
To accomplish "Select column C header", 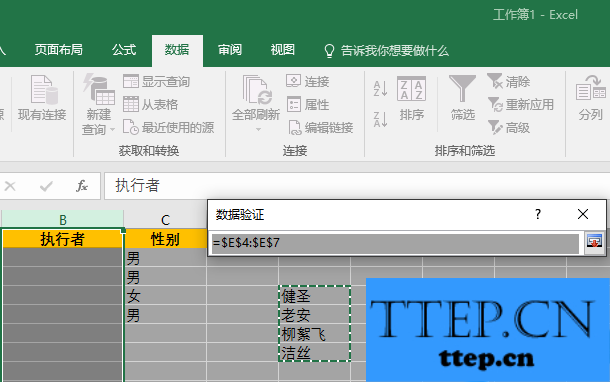I will pyautogui.click(x=165, y=219).
